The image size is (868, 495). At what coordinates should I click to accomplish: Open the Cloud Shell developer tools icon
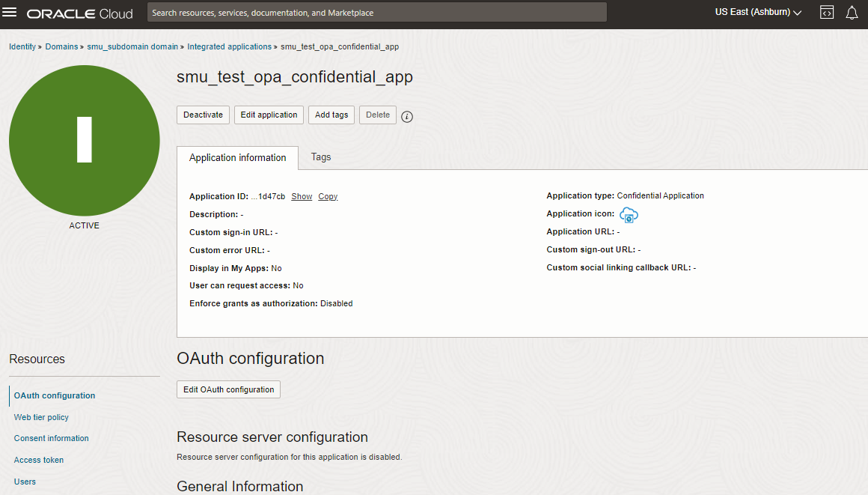pyautogui.click(x=827, y=13)
